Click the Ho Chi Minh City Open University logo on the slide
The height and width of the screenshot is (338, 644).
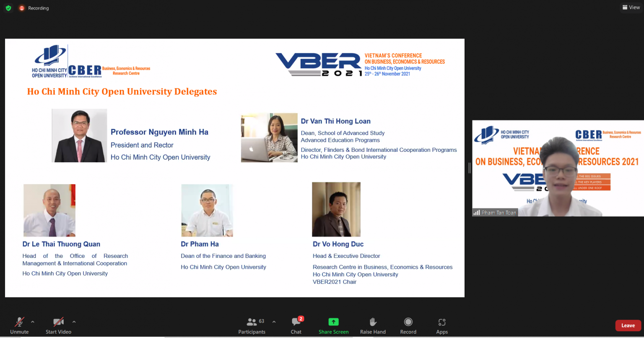tap(49, 61)
